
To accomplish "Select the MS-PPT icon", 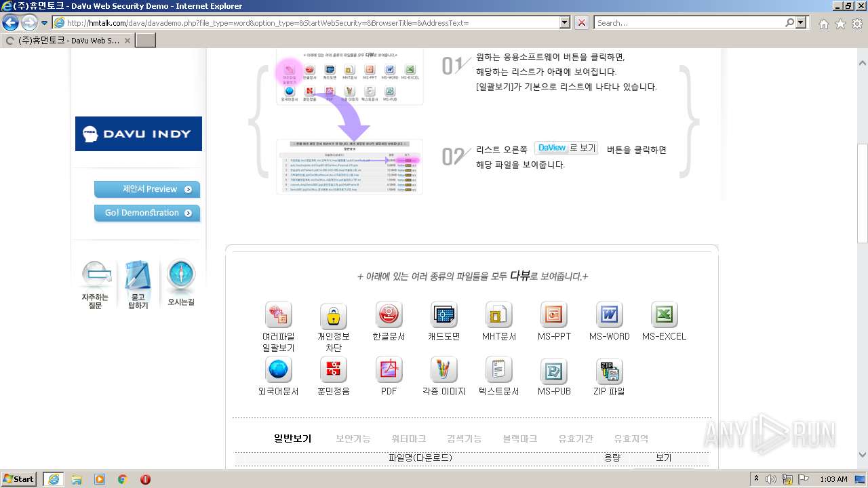I will point(554,315).
